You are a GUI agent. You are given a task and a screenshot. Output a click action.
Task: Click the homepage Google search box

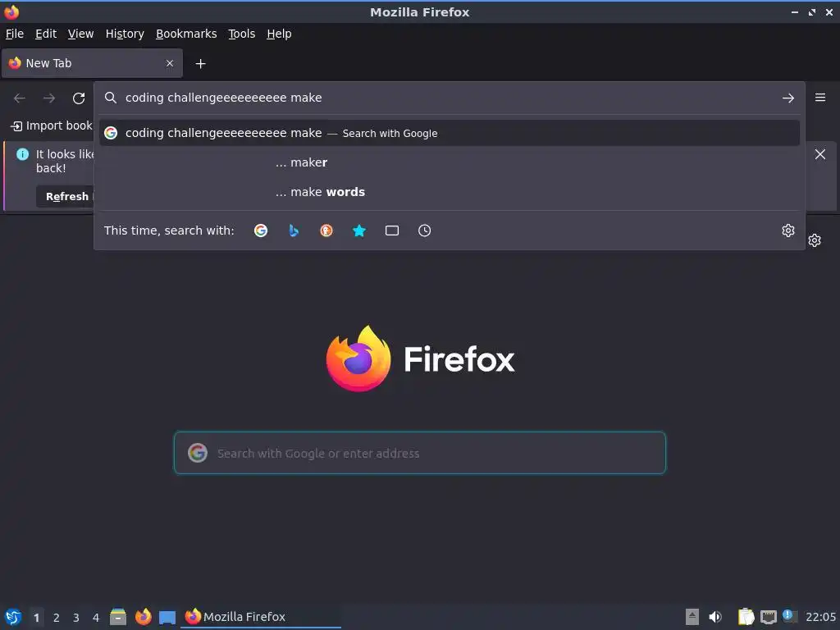(420, 453)
